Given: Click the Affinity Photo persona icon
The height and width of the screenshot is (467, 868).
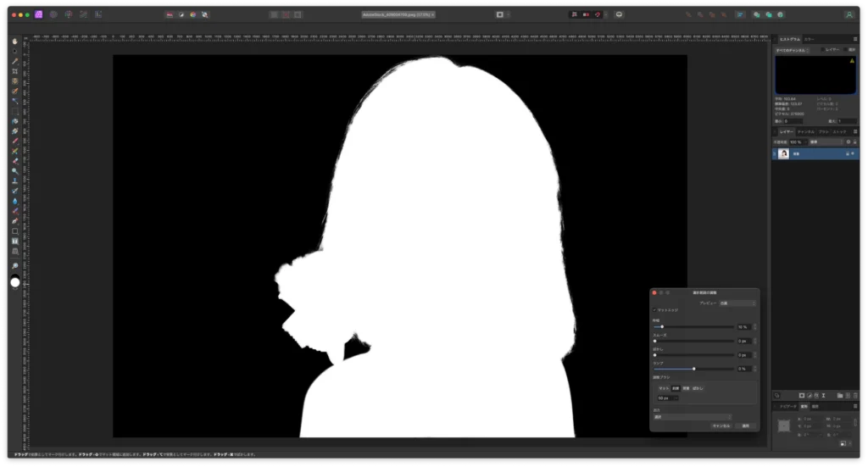Looking at the screenshot, I should click(x=40, y=14).
